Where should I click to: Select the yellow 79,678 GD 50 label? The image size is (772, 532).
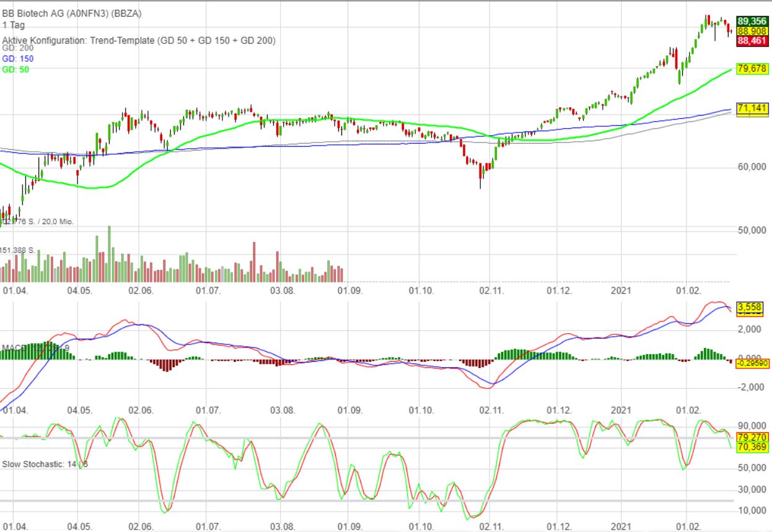click(x=752, y=68)
